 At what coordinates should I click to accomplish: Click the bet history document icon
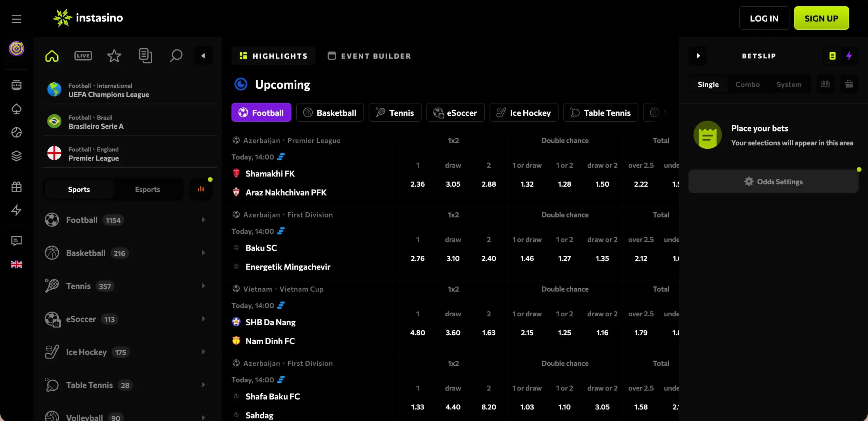(145, 56)
